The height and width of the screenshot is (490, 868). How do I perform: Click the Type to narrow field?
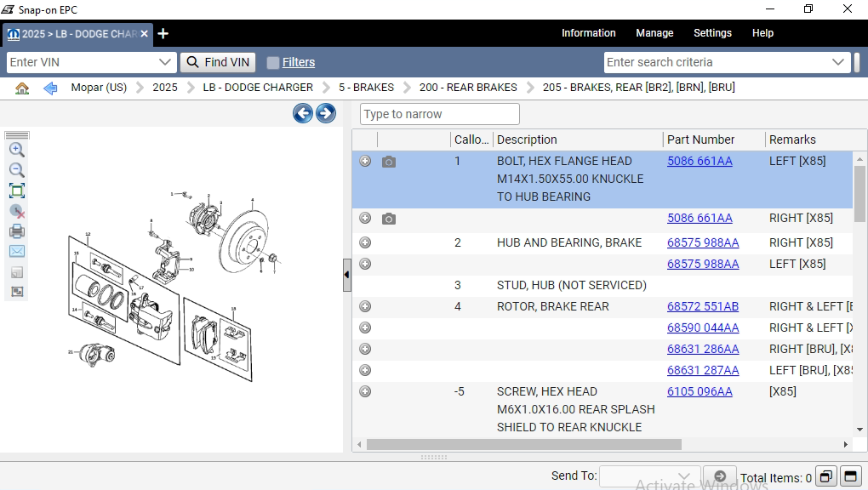tap(440, 114)
